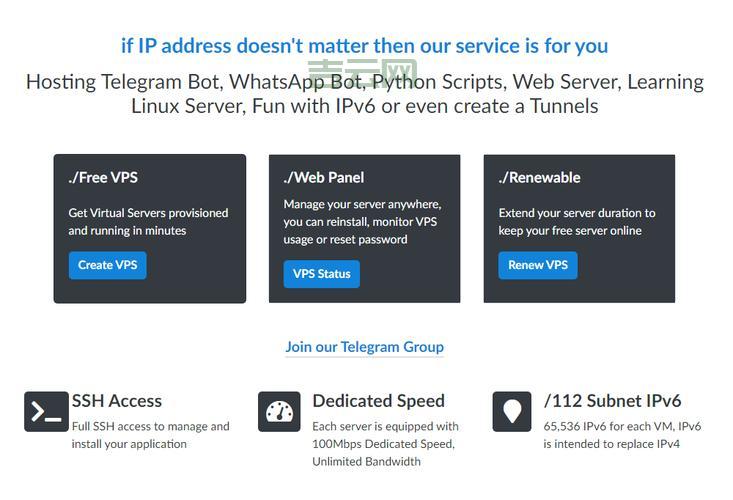Select the ./Renewable card heading

tap(539, 177)
